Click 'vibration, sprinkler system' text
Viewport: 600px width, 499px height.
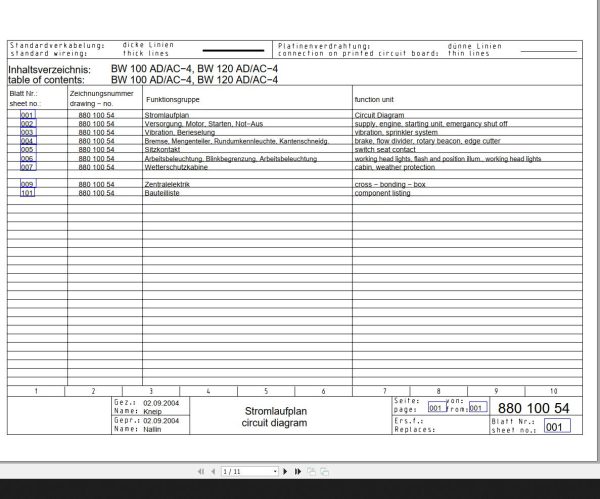tap(396, 132)
